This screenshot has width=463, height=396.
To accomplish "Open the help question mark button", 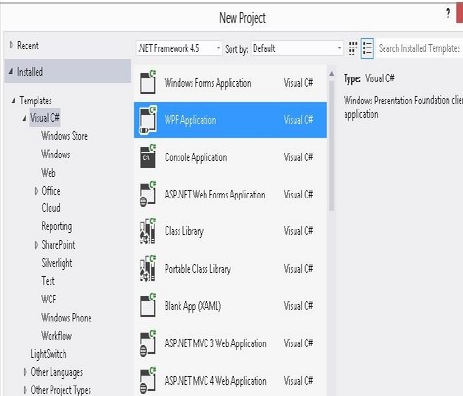I will (x=448, y=13).
